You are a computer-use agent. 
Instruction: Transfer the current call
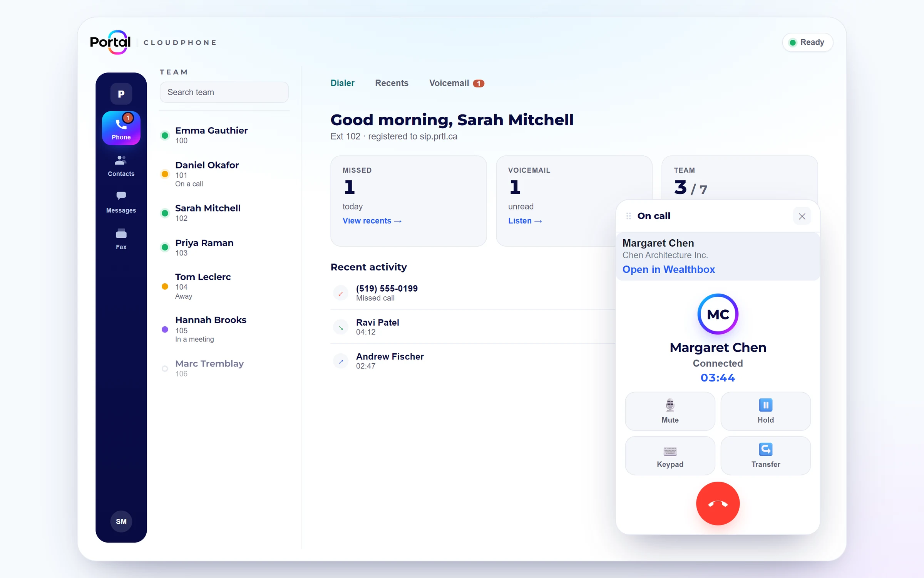(x=765, y=455)
